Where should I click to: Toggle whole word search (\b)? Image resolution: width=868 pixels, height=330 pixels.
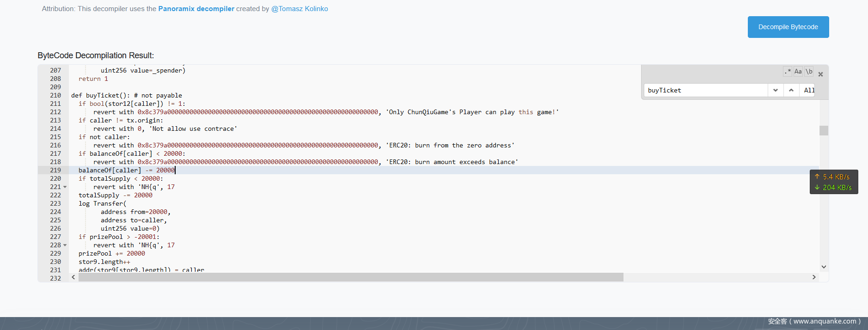[809, 72]
